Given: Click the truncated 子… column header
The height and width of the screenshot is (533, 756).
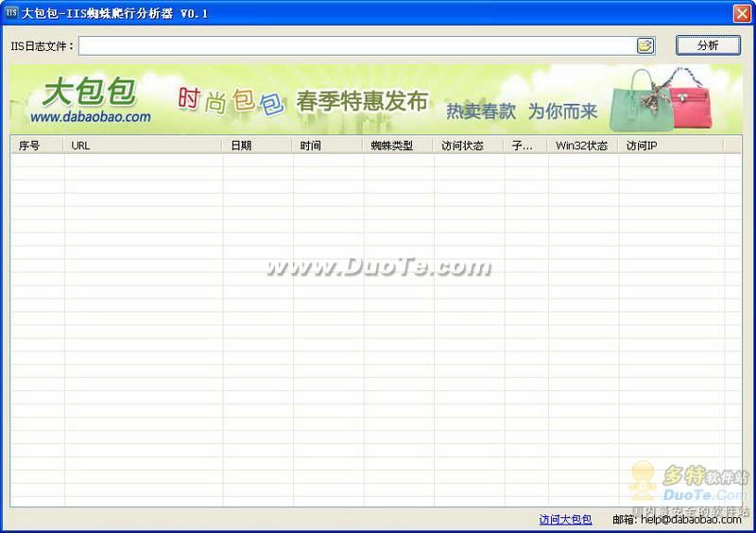Looking at the screenshot, I should [525, 146].
